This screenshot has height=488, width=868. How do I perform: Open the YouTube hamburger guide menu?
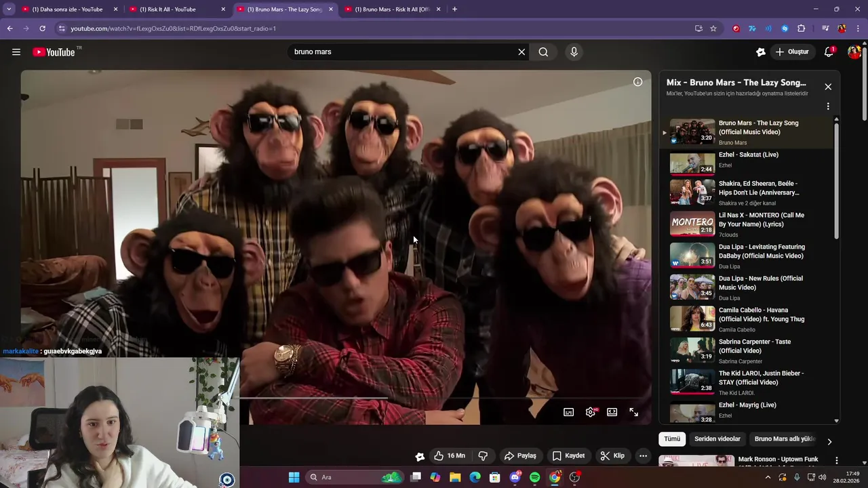(x=16, y=52)
